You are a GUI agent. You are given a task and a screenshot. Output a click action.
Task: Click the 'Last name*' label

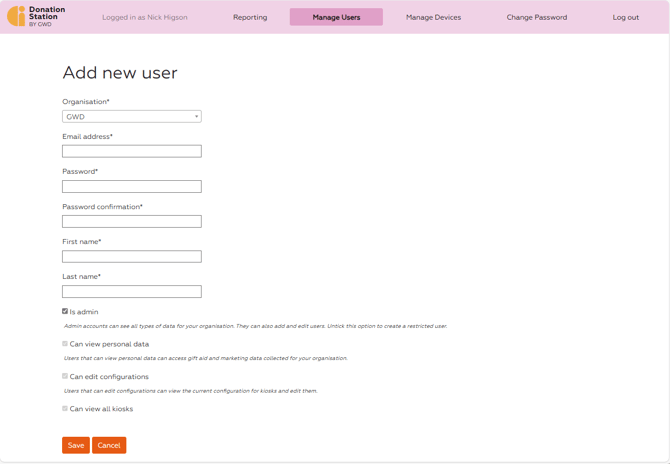click(x=82, y=277)
